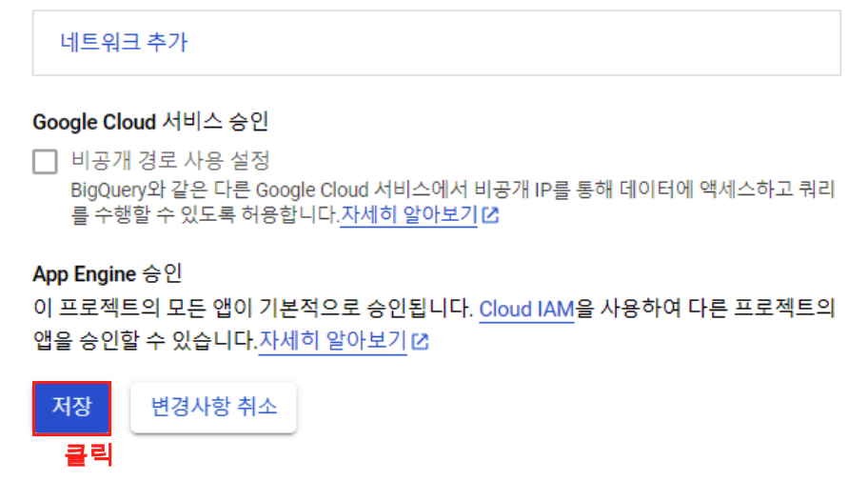Click the text 앱을 승인할 수 있습니다
This screenshot has width=868, height=482.
[145, 341]
